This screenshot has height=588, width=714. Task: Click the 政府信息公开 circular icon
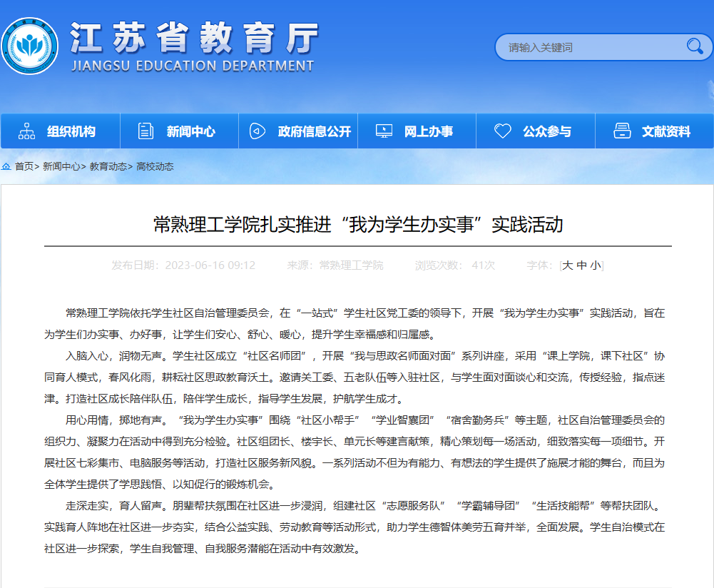[257, 131]
